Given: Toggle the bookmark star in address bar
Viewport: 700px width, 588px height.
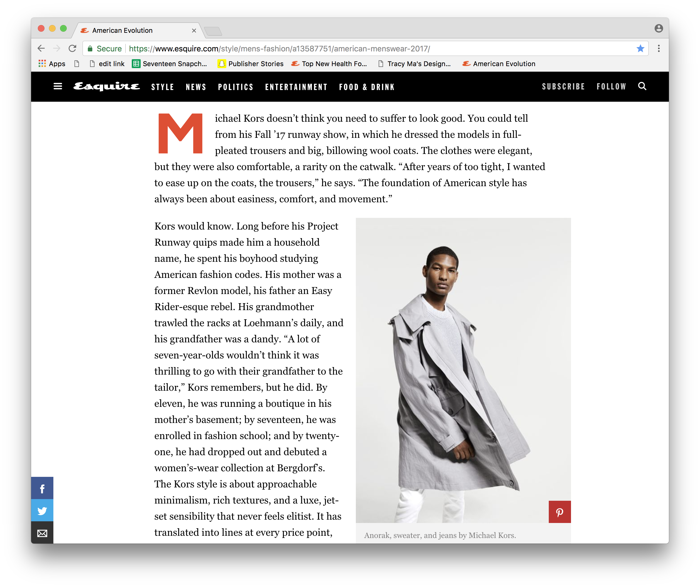Looking at the screenshot, I should [x=640, y=49].
